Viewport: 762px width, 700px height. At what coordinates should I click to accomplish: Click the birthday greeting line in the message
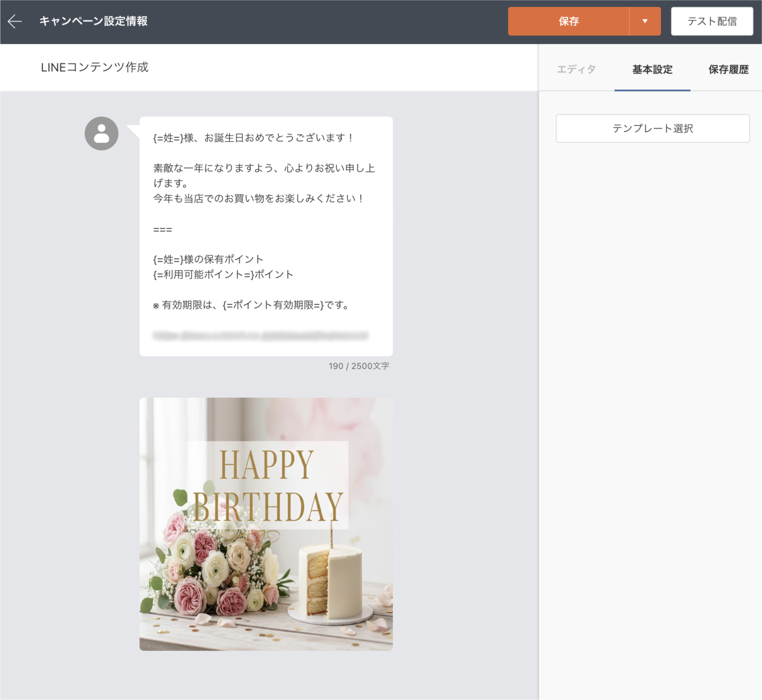tap(253, 138)
